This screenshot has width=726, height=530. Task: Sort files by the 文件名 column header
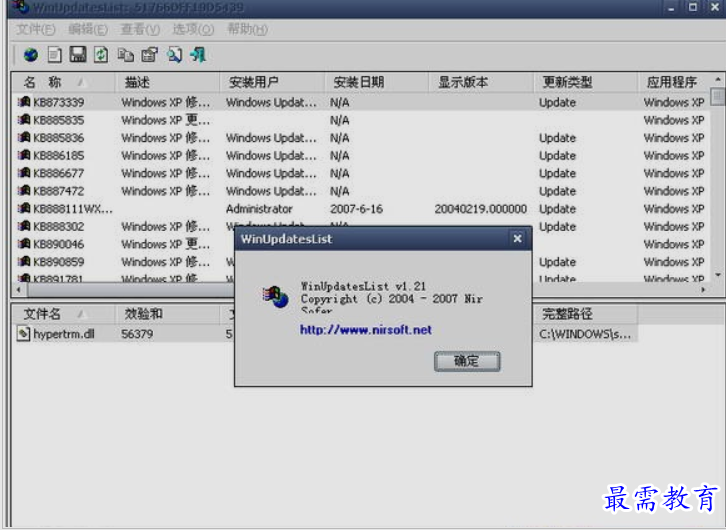click(x=63, y=314)
